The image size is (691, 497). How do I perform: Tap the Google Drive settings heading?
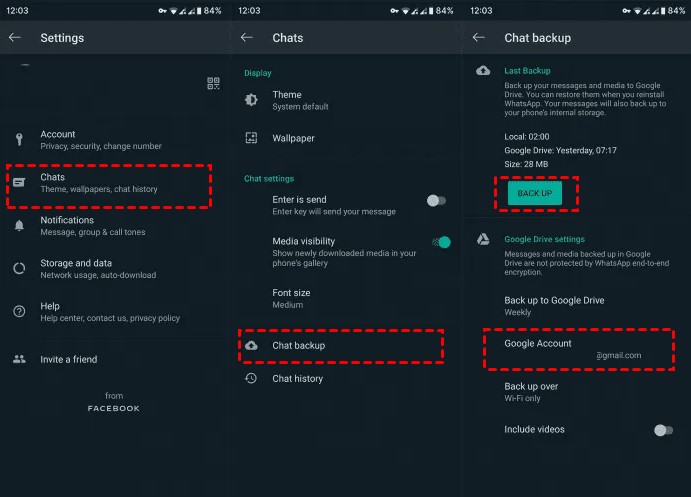(x=544, y=239)
